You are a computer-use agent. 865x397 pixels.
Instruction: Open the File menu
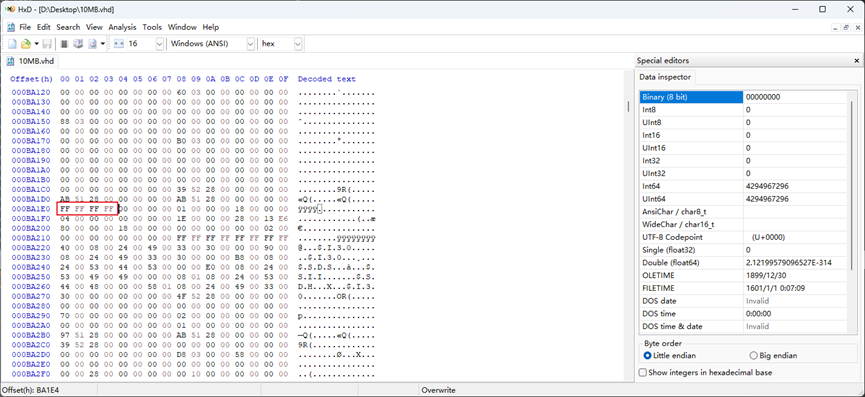pyautogui.click(x=25, y=27)
